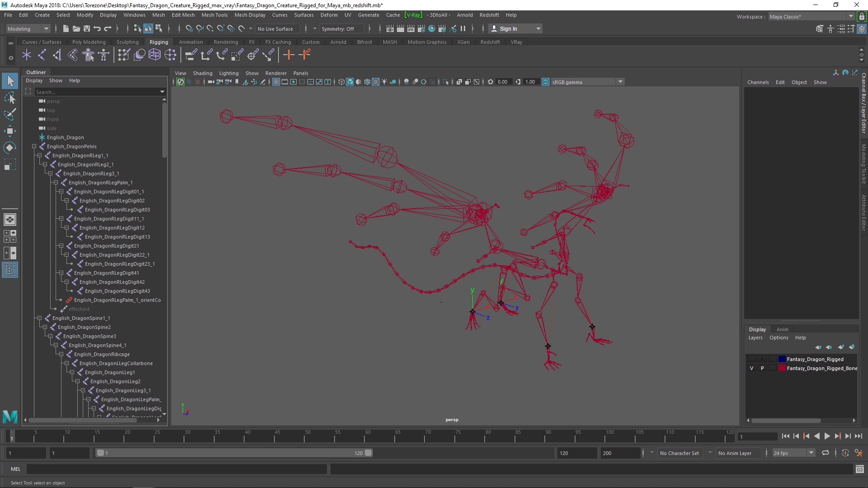This screenshot has height=488, width=868.
Task: Open the Outliner search options arrow
Action: [162, 92]
